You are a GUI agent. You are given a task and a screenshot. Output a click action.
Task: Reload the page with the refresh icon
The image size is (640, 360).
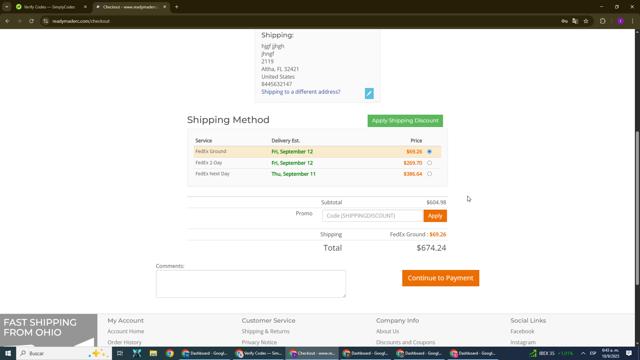click(31, 21)
